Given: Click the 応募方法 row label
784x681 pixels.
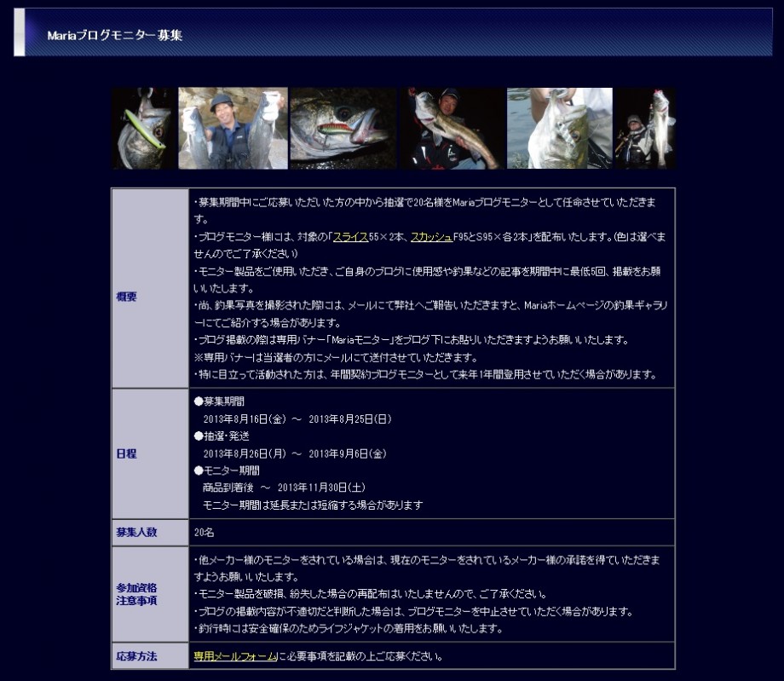Looking at the screenshot, I should [x=136, y=656].
